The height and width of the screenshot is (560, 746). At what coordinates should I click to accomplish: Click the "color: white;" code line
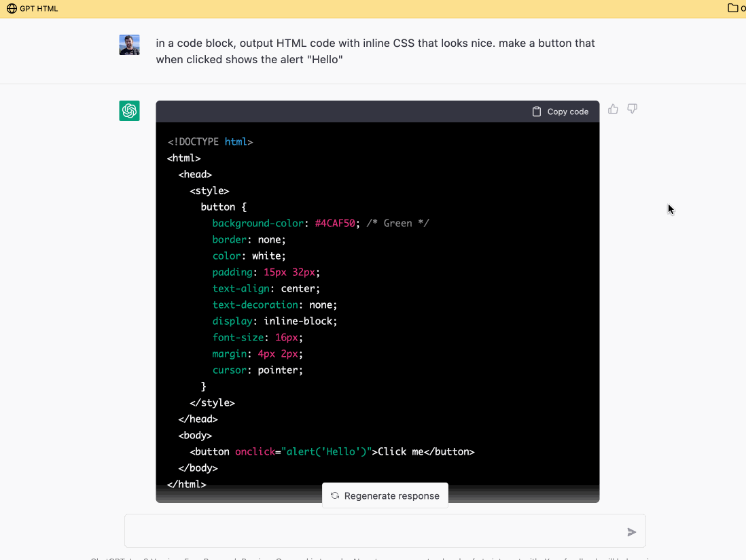coord(249,256)
